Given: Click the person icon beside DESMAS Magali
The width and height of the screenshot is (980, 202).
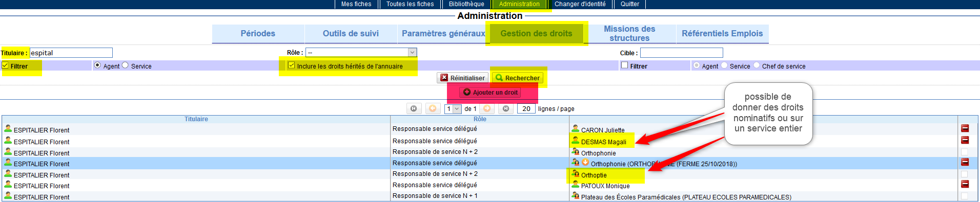Looking at the screenshot, I should point(575,140).
